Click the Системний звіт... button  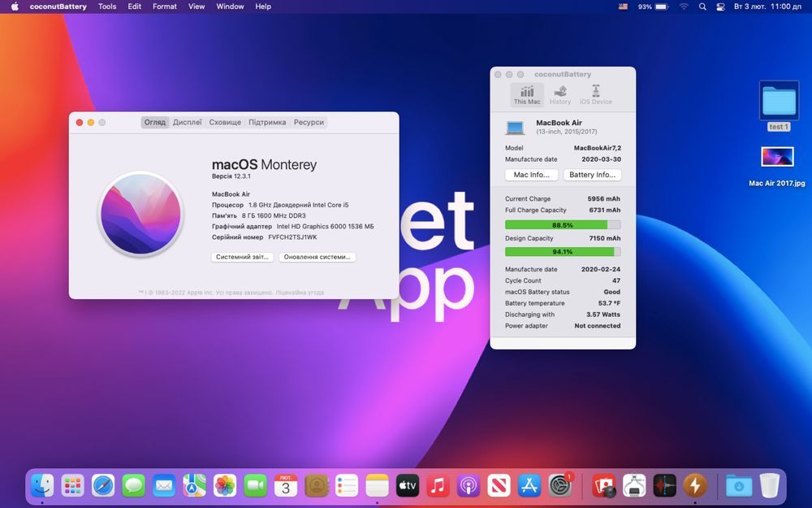(x=242, y=257)
